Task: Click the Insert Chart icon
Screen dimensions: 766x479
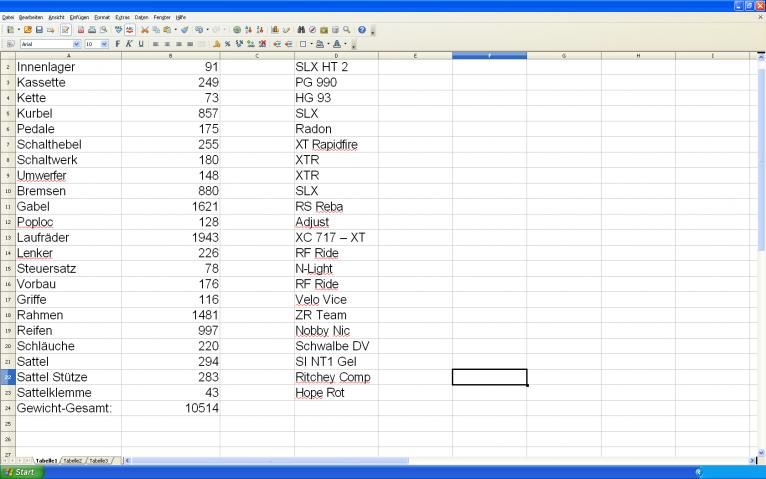Action: (x=274, y=30)
